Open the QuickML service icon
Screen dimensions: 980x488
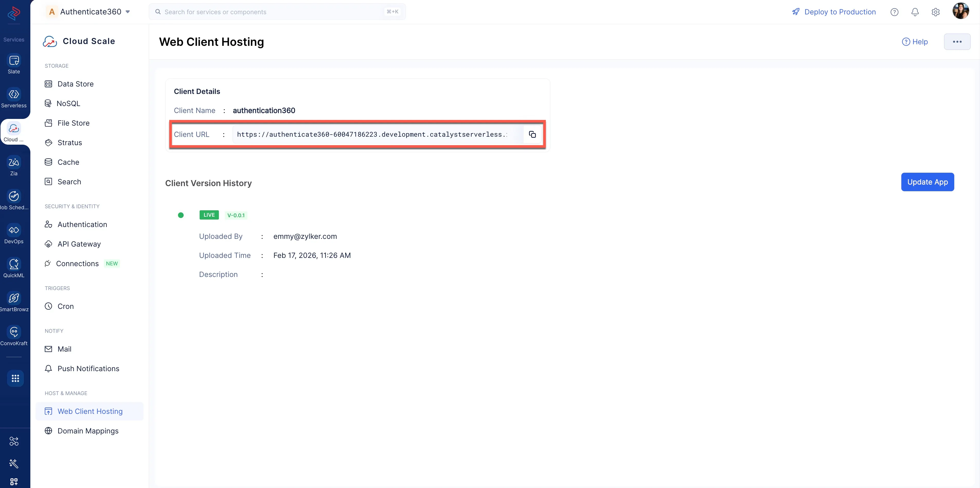[14, 268]
